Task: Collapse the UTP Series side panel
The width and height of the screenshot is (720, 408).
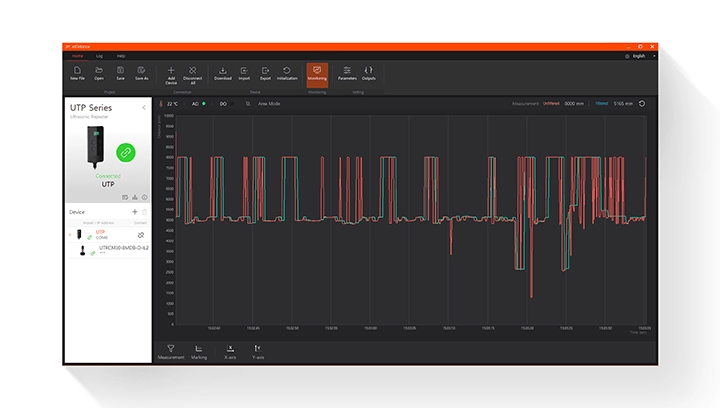Action: pos(144,107)
